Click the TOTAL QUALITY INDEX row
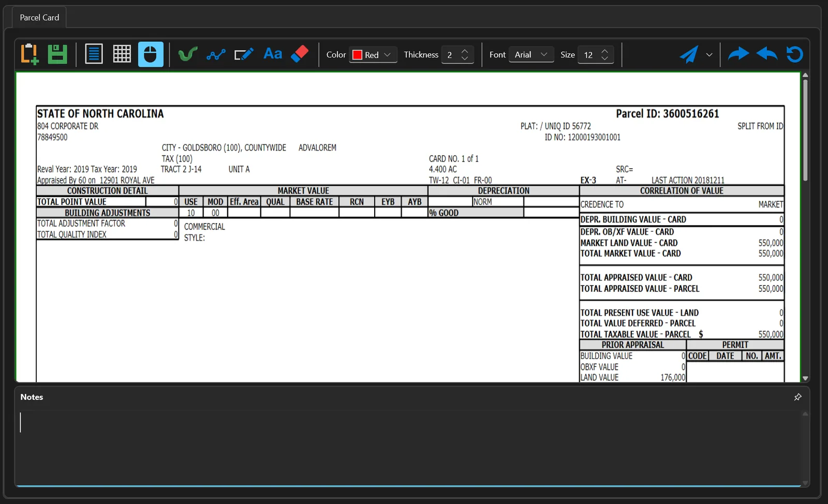Screen dimensions: 828x504 (108, 234)
